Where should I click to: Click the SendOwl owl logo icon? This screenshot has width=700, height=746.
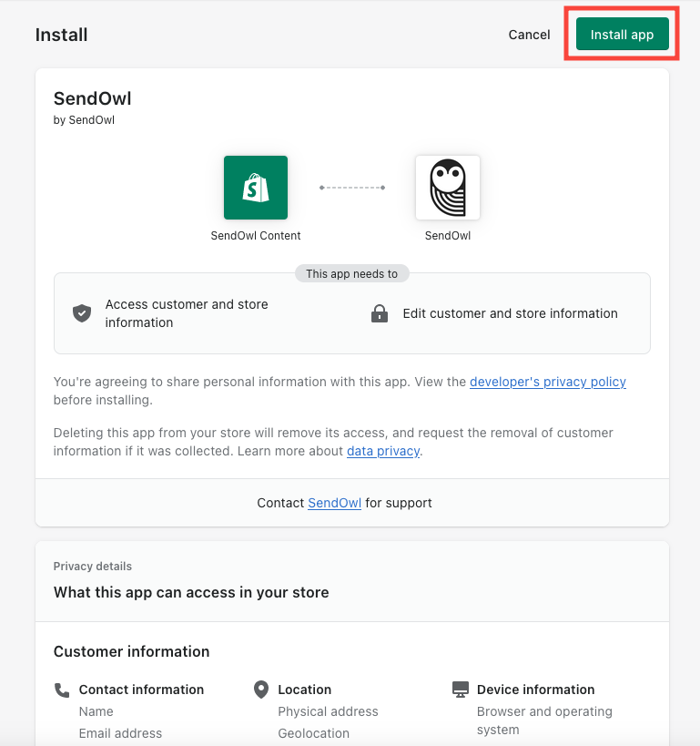(x=448, y=188)
